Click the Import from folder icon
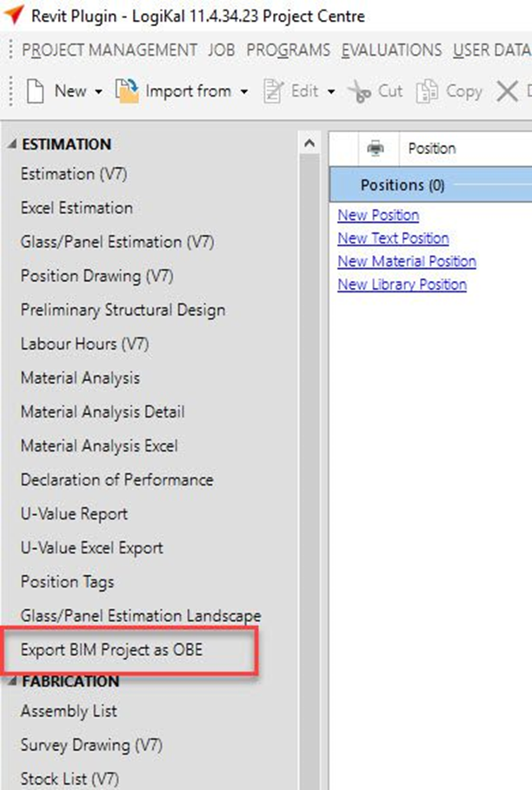The width and height of the screenshot is (532, 790). click(x=127, y=90)
